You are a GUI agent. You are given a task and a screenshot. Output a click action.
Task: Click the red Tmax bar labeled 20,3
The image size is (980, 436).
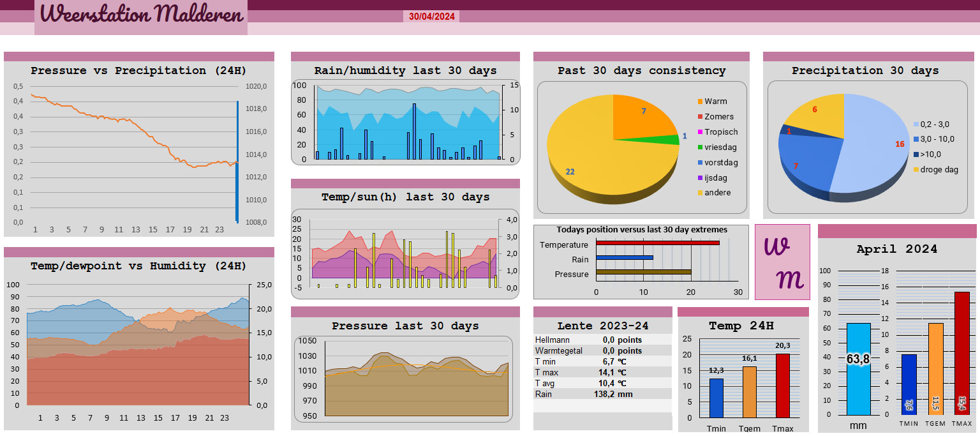pyautogui.click(x=783, y=386)
